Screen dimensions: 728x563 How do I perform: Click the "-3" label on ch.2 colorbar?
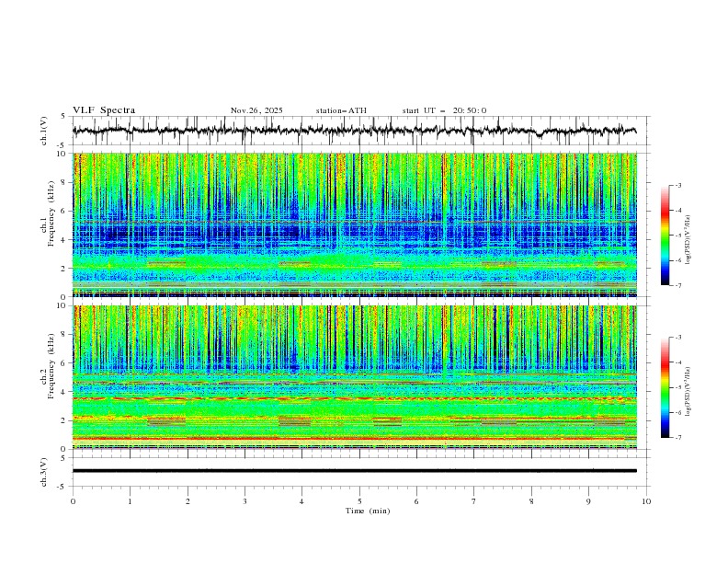coord(678,338)
